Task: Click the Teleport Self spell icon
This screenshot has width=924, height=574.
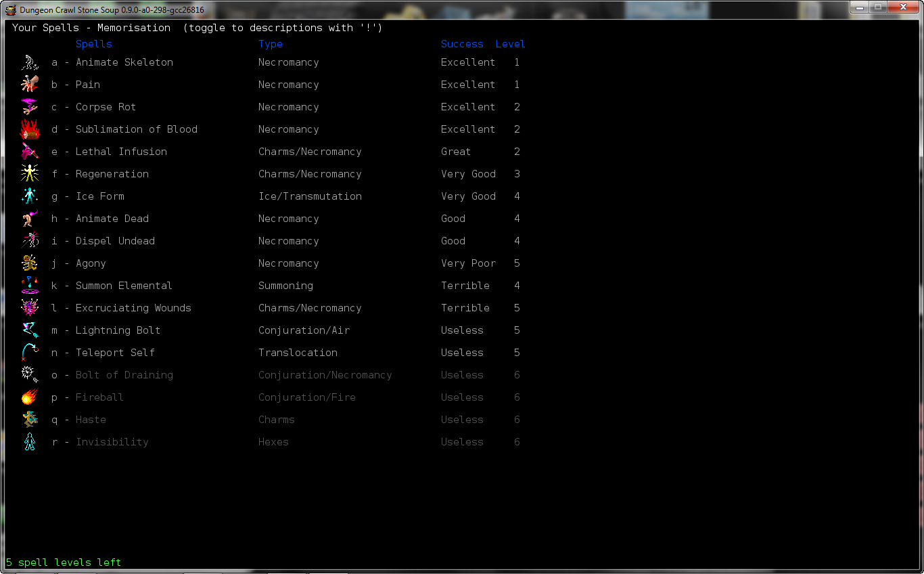Action: point(30,353)
